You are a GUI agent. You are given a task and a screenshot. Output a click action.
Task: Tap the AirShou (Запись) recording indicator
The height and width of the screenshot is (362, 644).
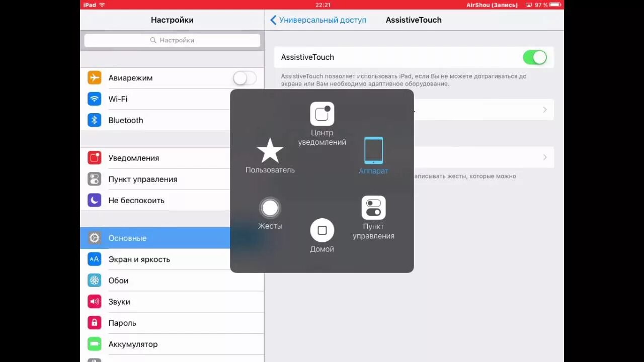click(x=492, y=5)
